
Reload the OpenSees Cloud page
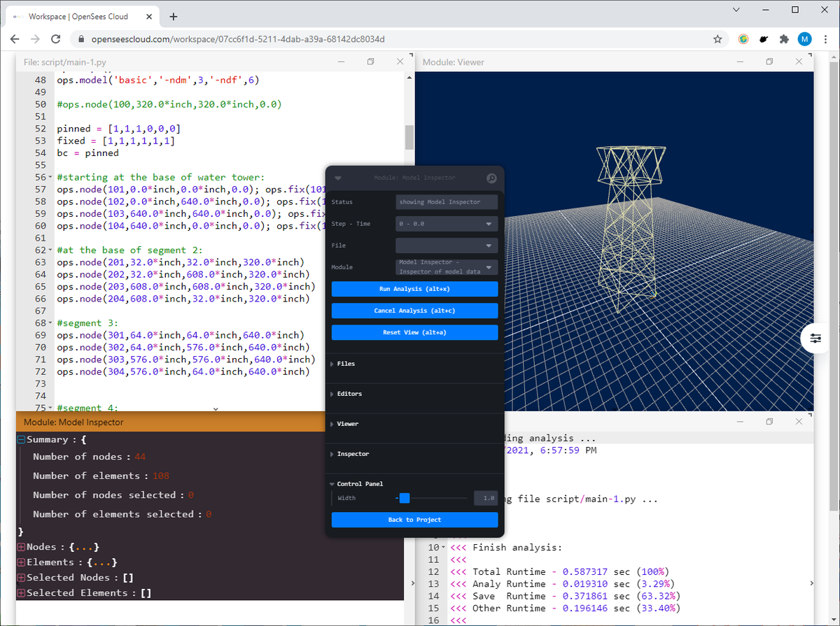point(57,39)
